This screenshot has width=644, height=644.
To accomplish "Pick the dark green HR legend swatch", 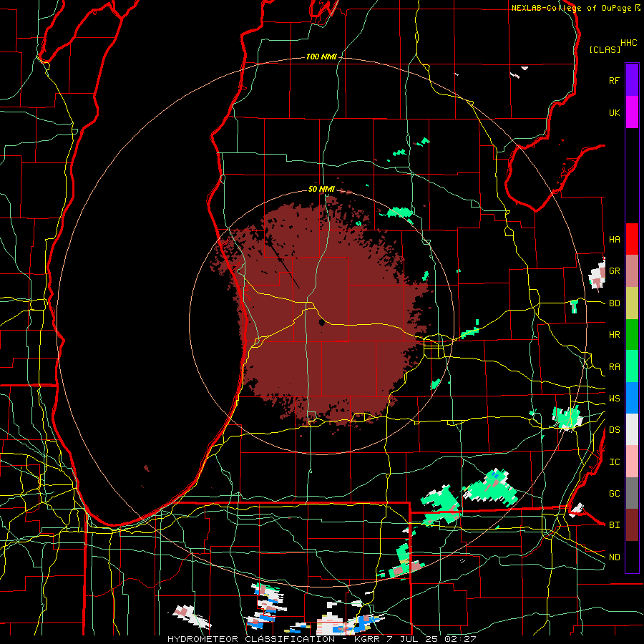I will click(x=632, y=335).
